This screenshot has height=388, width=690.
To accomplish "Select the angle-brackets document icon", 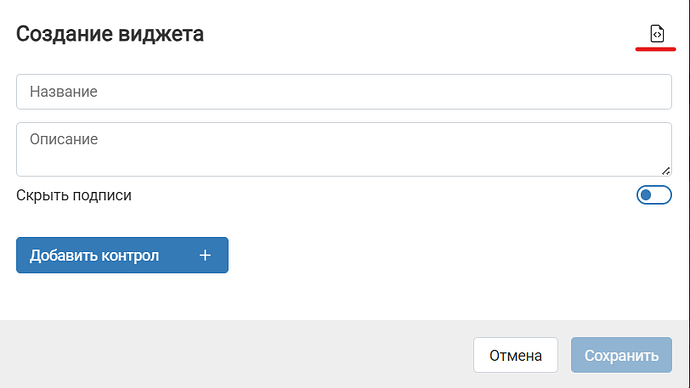I will point(657,34).
